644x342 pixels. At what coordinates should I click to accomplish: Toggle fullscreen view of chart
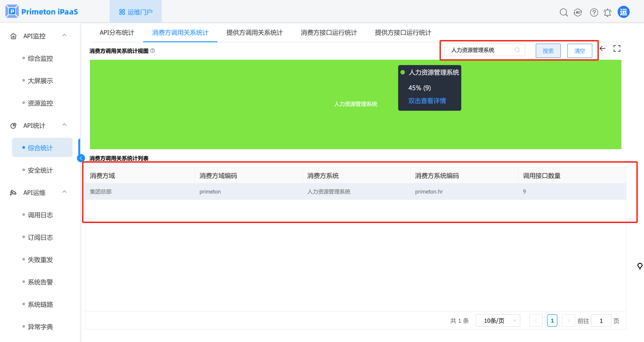(x=617, y=49)
